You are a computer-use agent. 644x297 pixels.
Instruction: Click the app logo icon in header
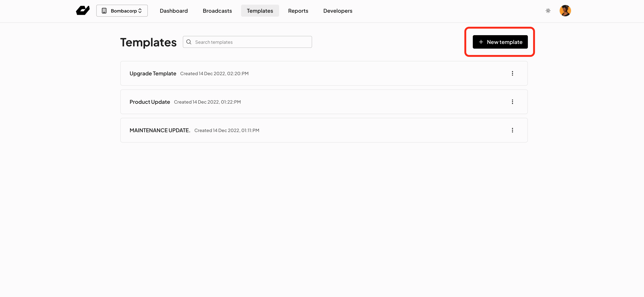83,10
